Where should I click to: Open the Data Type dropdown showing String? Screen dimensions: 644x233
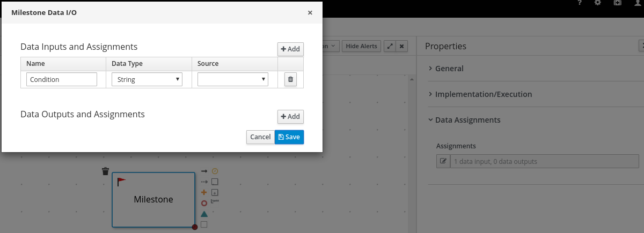(147, 79)
